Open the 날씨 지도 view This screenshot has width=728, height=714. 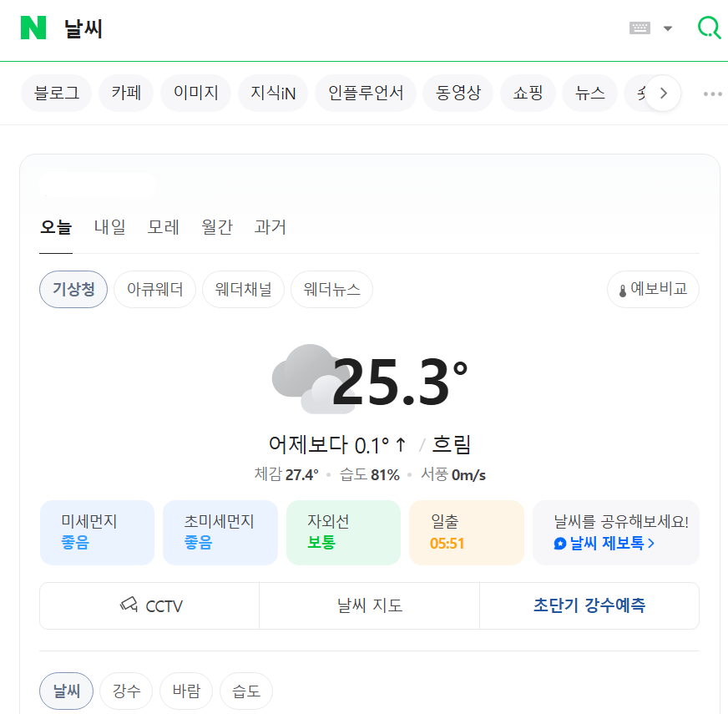pyautogui.click(x=368, y=605)
